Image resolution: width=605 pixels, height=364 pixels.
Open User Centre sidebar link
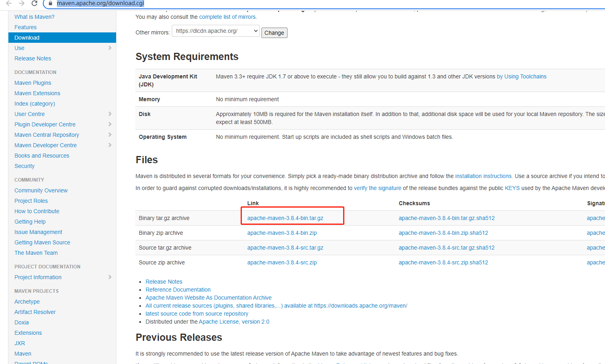tap(30, 114)
